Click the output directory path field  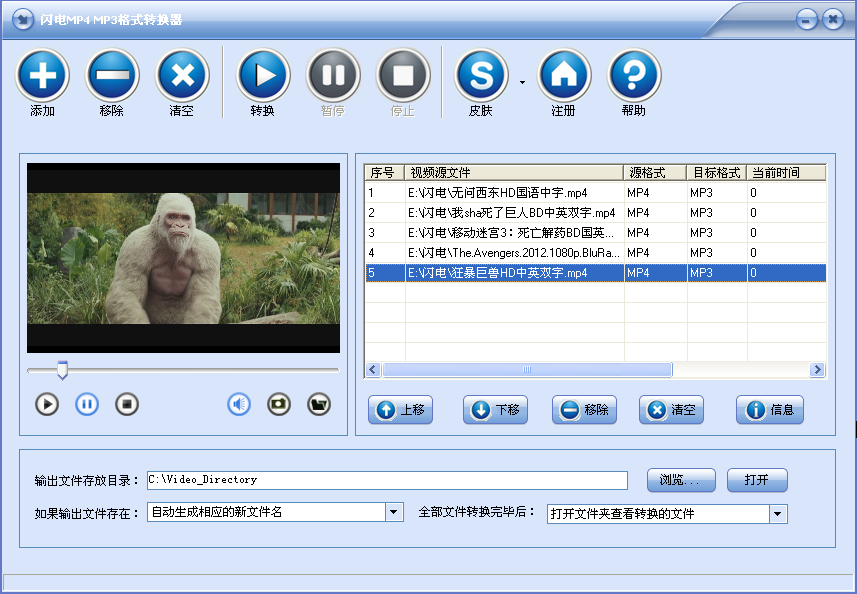[x=387, y=480]
